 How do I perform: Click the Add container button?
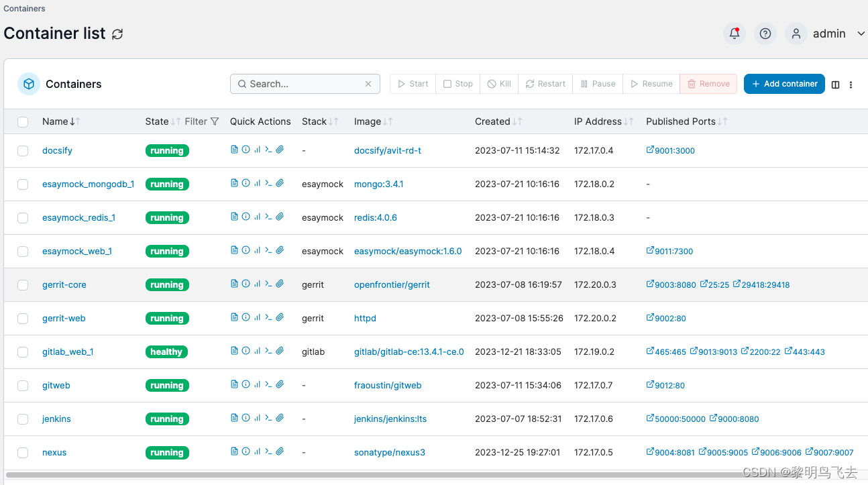pyautogui.click(x=784, y=84)
